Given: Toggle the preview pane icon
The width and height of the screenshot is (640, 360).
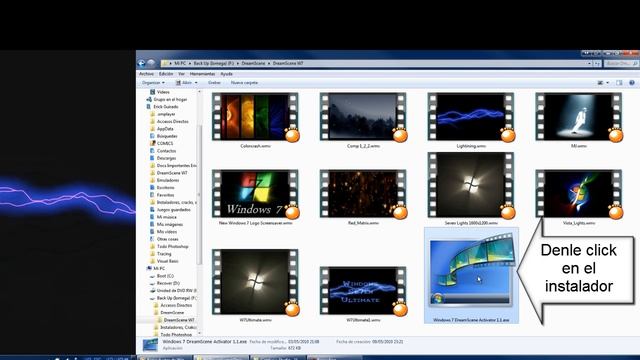Looking at the screenshot, I should pos(619,83).
